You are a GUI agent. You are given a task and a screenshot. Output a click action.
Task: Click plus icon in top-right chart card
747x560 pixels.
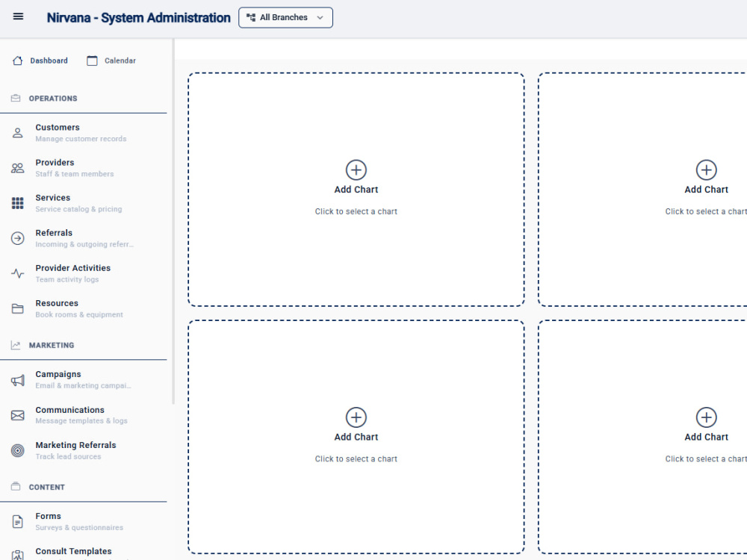tap(706, 170)
